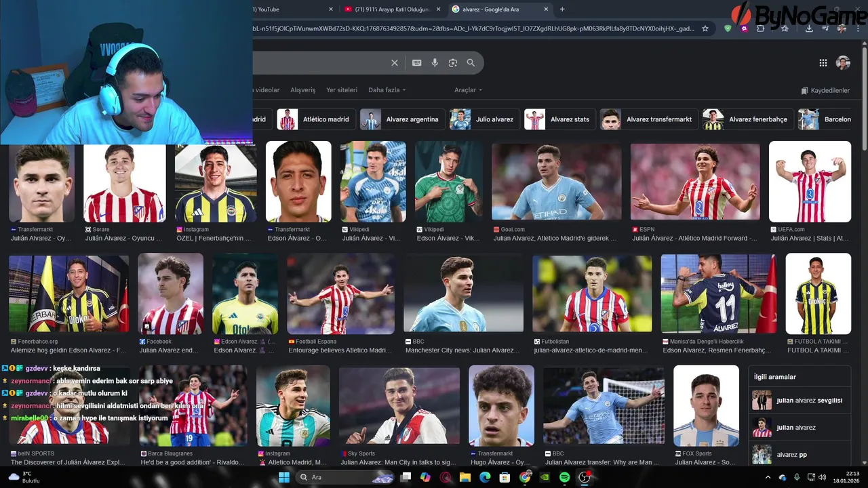Show hidden system tray icons
This screenshot has height=488, width=868.
pos(768,477)
